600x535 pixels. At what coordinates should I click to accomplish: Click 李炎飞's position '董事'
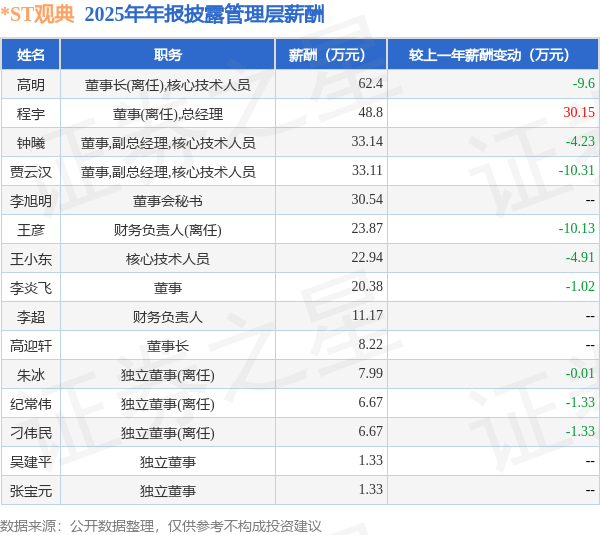pos(168,288)
